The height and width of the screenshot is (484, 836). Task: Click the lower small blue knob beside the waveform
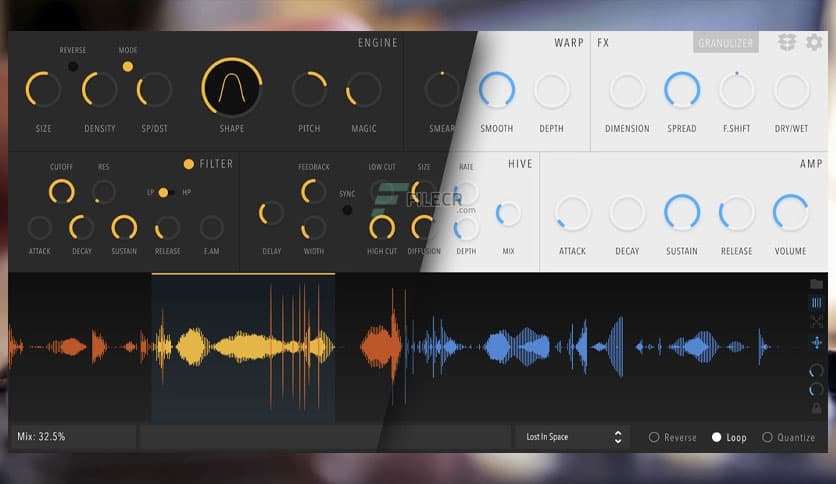point(816,390)
